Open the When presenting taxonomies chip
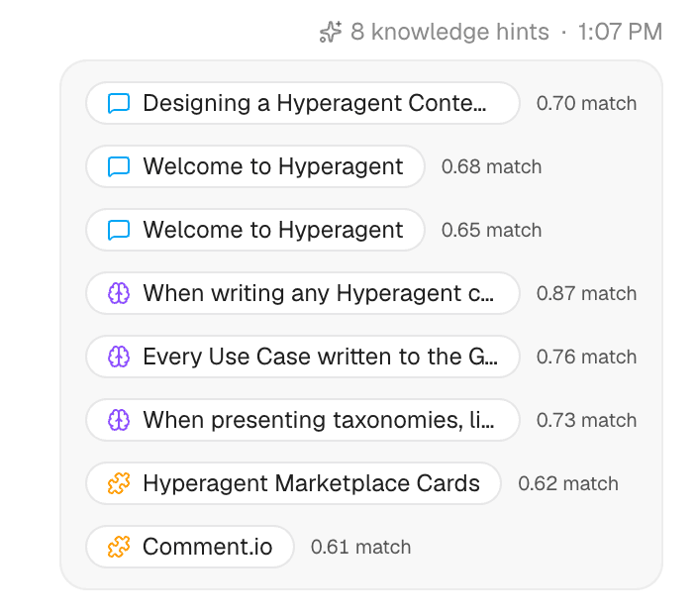The width and height of the screenshot is (697, 616). (303, 420)
